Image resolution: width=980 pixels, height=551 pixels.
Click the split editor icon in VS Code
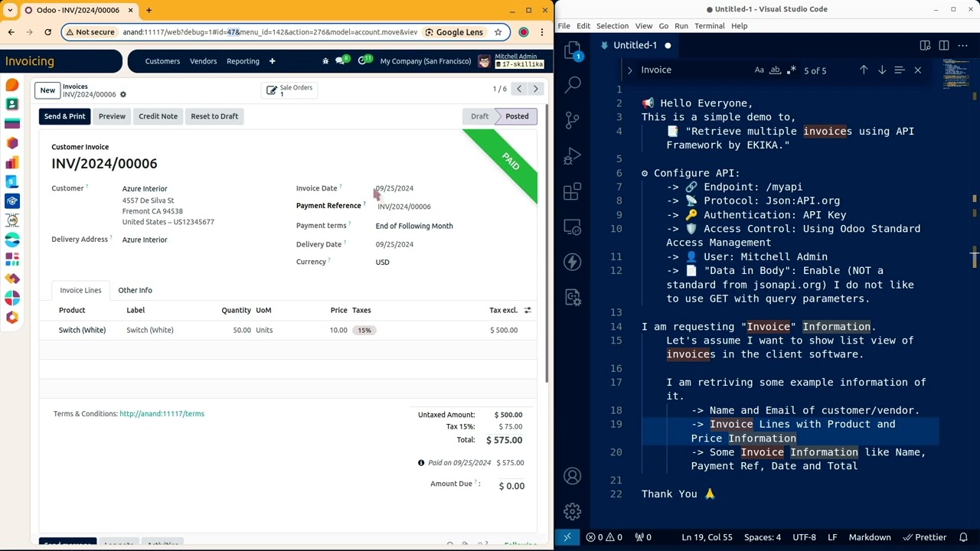[944, 46]
